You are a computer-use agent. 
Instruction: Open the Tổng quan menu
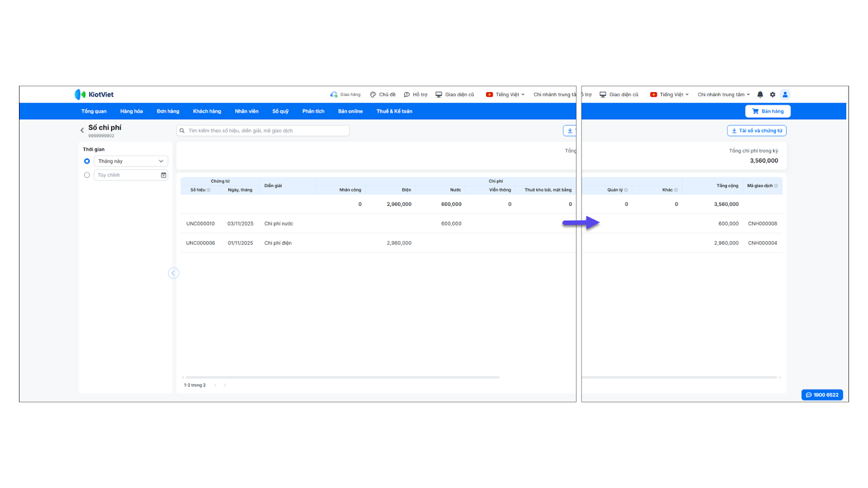94,111
